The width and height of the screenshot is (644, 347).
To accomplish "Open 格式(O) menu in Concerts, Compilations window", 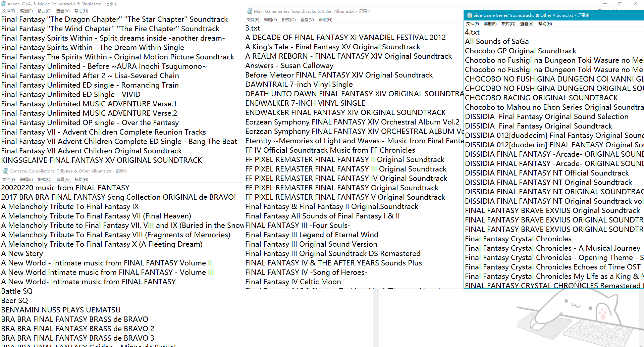I will [45, 180].
